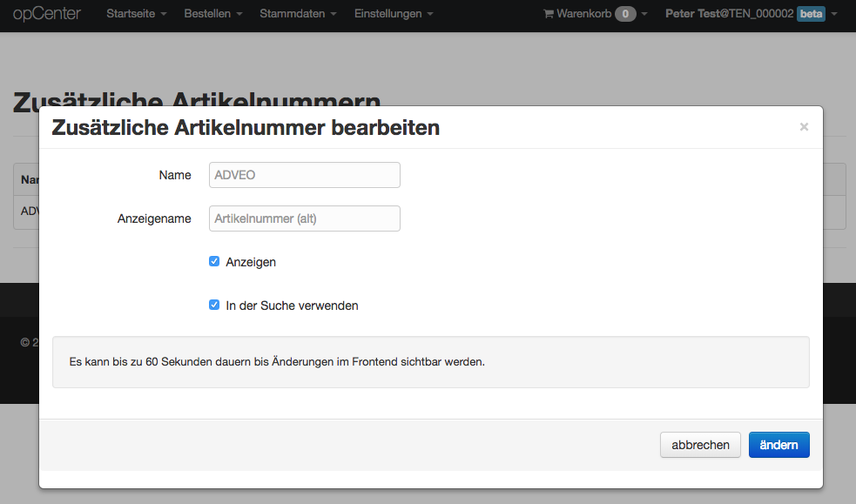Viewport: 856px width, 504px height.
Task: Click the abbrechen button
Action: point(700,444)
